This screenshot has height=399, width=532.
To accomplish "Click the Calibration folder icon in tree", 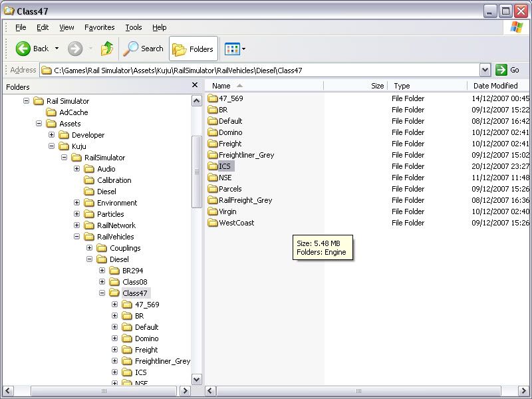I will (89, 180).
